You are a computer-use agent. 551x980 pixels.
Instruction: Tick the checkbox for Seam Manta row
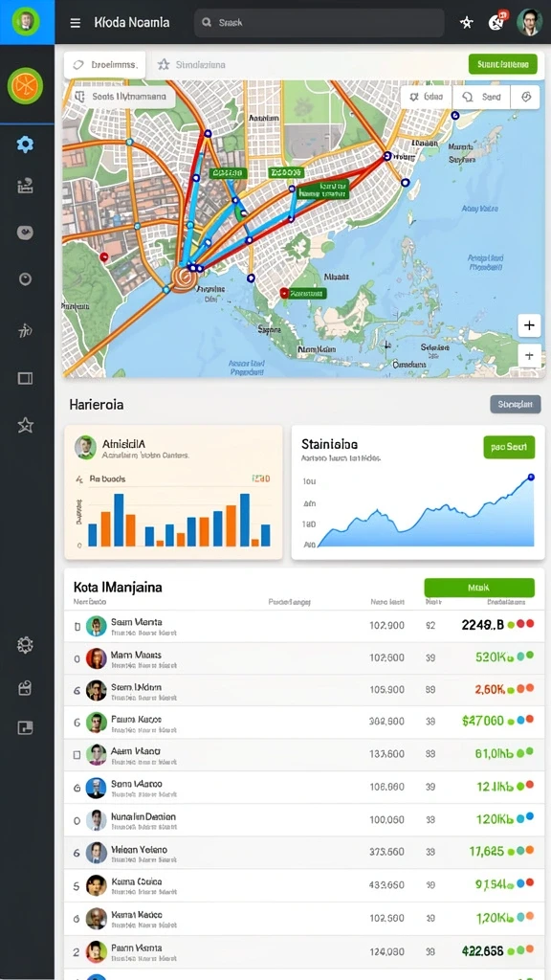tap(77, 626)
